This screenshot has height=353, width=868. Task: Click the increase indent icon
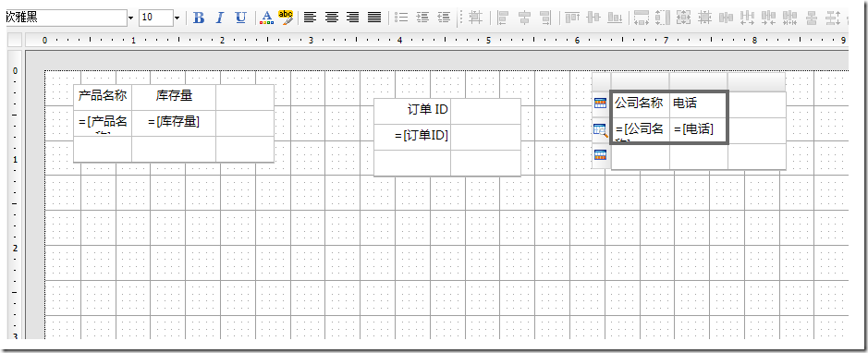click(x=422, y=18)
